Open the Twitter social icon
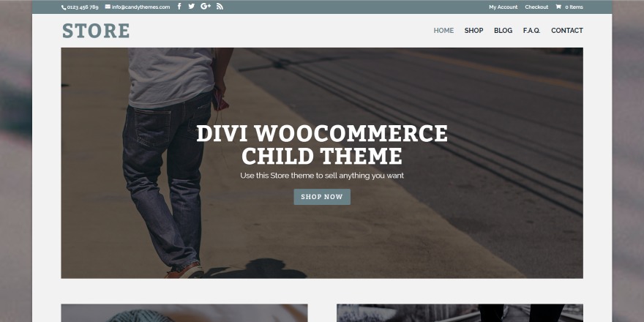Image resolution: width=644 pixels, height=322 pixels. [192, 6]
